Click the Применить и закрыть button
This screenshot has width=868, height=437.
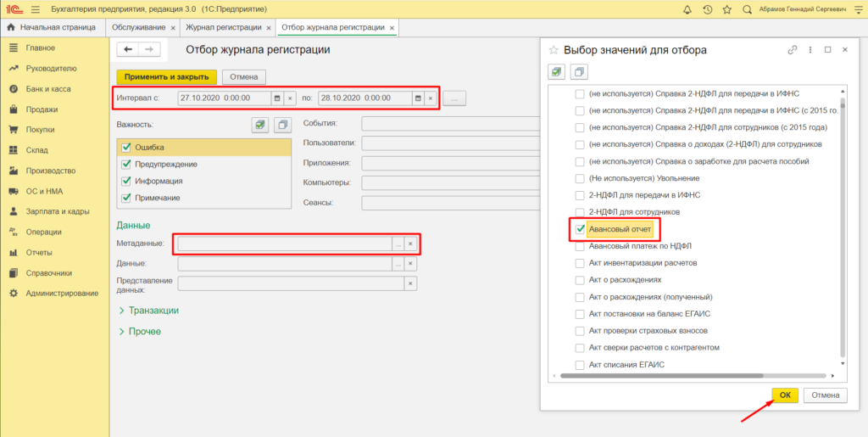pos(166,76)
